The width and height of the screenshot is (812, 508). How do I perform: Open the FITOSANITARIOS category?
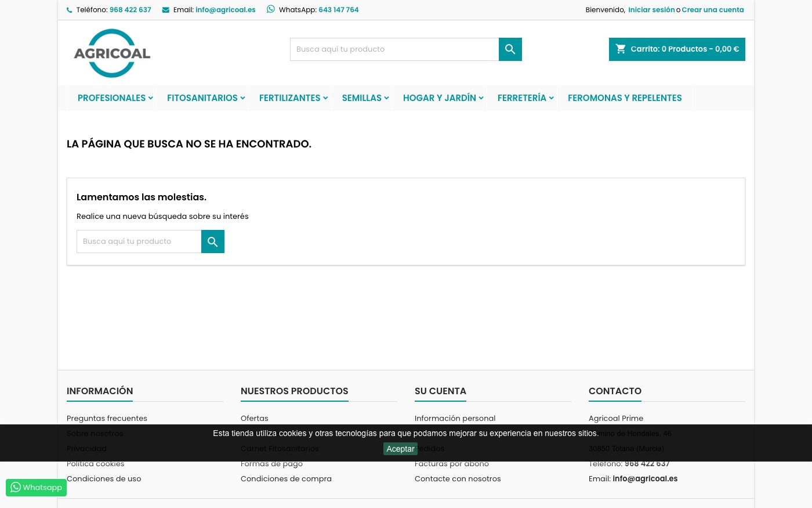(202, 98)
